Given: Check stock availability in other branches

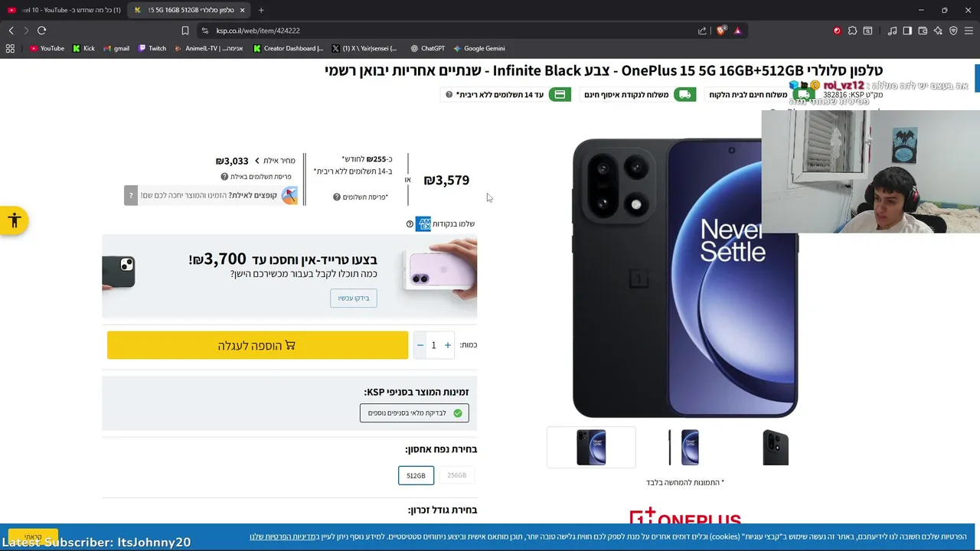Looking at the screenshot, I should click(x=414, y=413).
